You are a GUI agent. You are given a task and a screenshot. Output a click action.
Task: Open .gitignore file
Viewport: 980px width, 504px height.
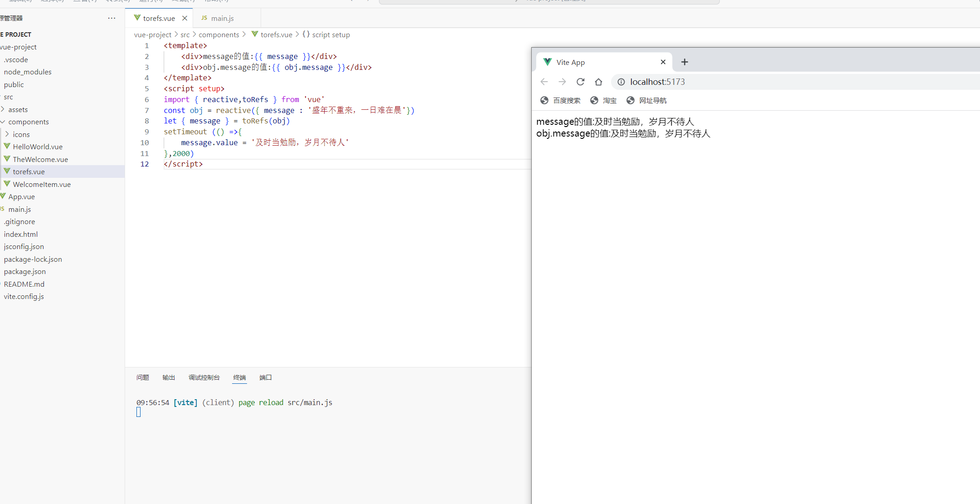pos(19,221)
